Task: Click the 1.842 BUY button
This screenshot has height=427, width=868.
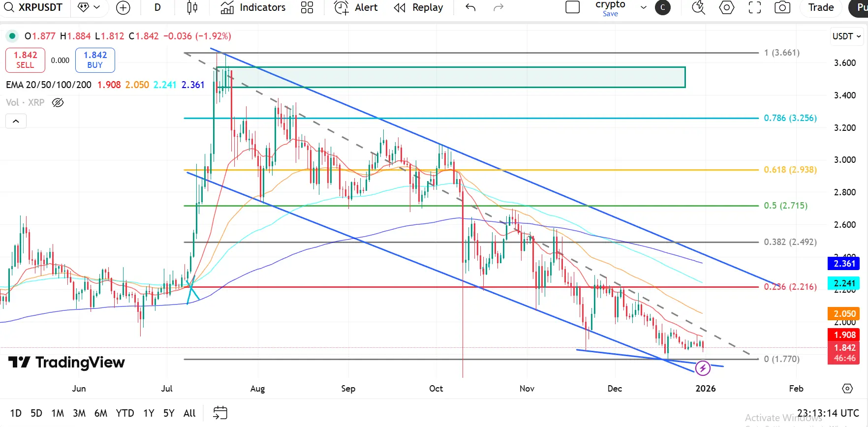Action: tap(95, 60)
